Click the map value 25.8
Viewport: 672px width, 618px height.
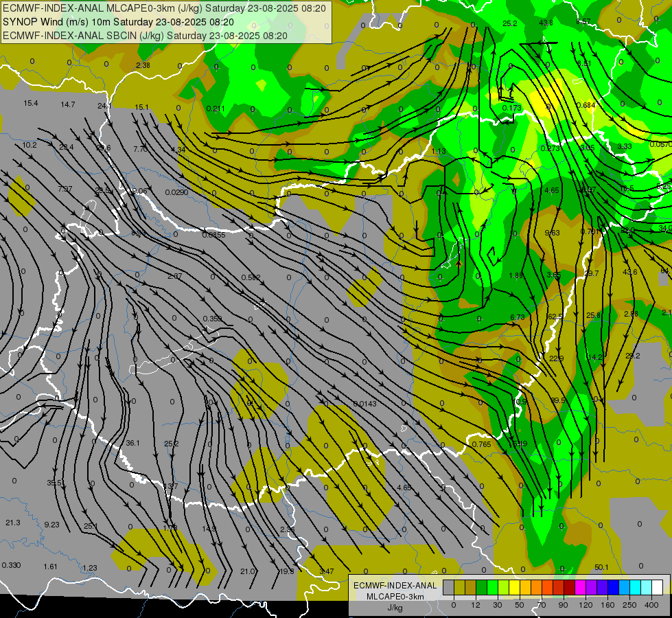pos(594,316)
